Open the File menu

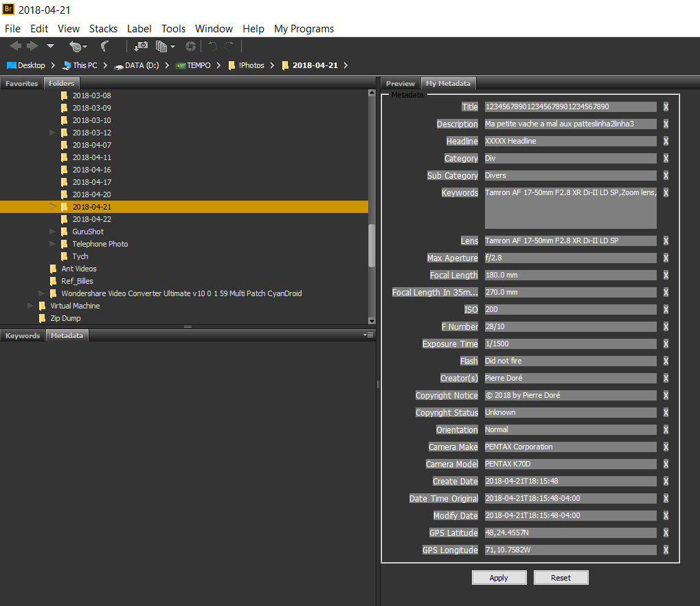(12, 29)
